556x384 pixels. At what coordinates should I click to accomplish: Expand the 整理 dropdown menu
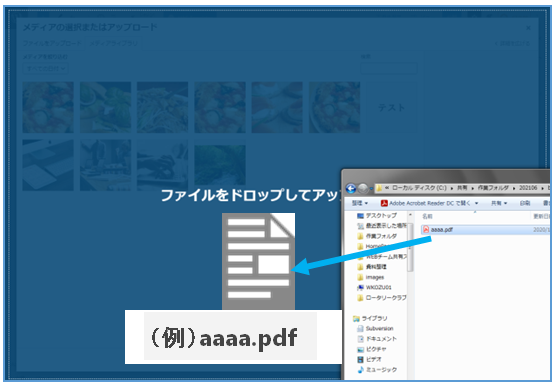click(360, 203)
